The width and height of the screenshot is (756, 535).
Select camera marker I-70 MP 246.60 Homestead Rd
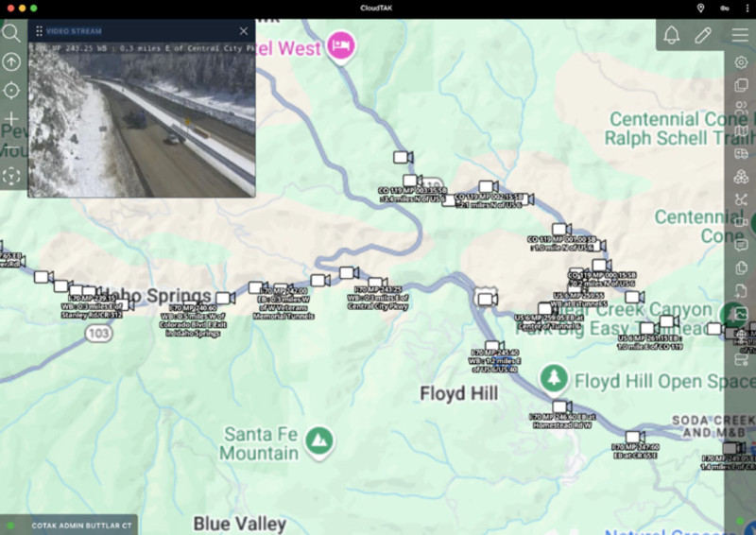[561, 406]
